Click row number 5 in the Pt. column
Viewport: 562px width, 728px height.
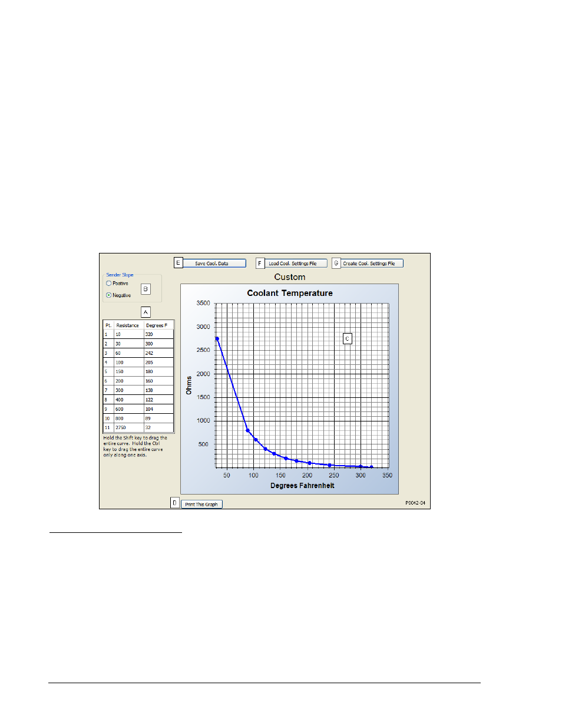pyautogui.click(x=108, y=372)
